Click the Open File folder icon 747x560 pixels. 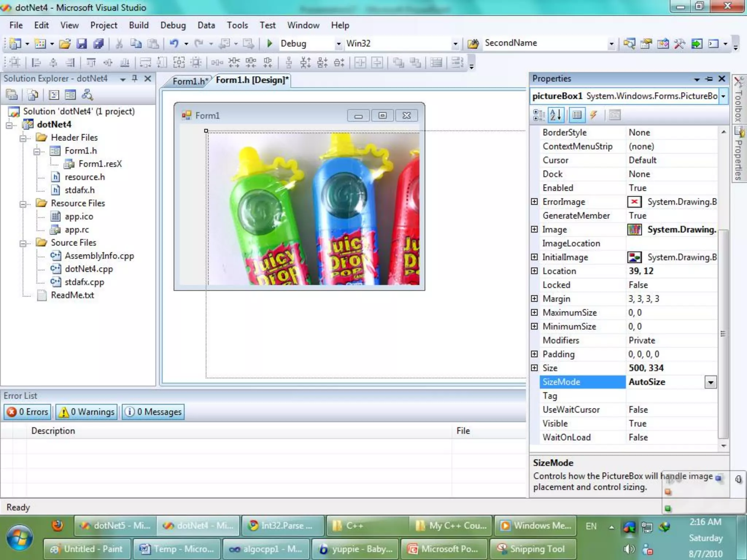(x=65, y=44)
